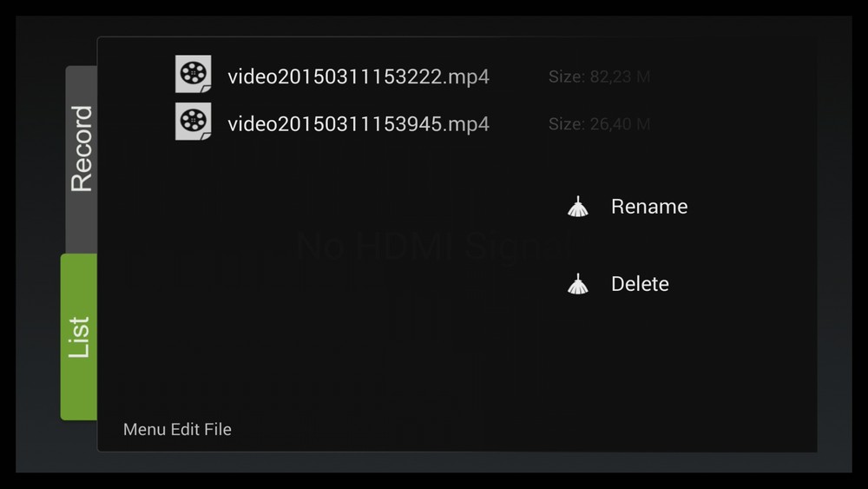Click the Menu Edit File hint text
Image resolution: width=868 pixels, height=489 pixels.
tap(177, 429)
